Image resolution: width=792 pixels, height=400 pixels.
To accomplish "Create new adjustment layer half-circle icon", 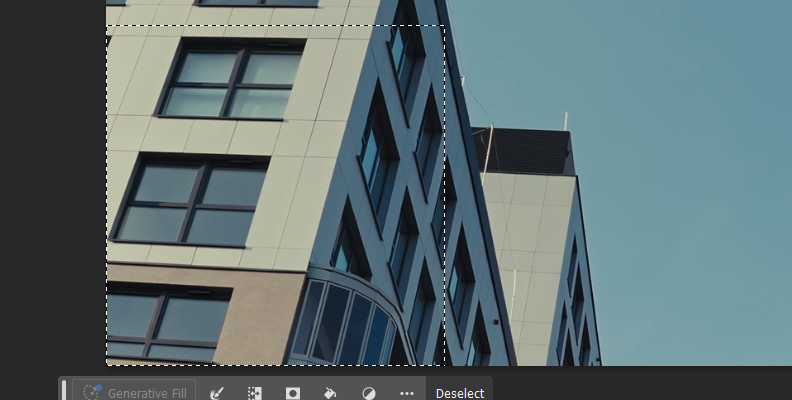I will coord(368,393).
